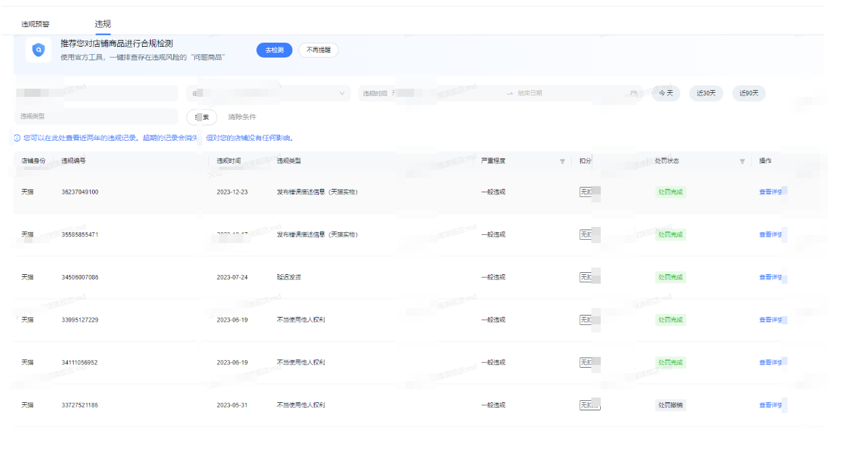Click the 处罚状态 column filter icon

tap(742, 161)
